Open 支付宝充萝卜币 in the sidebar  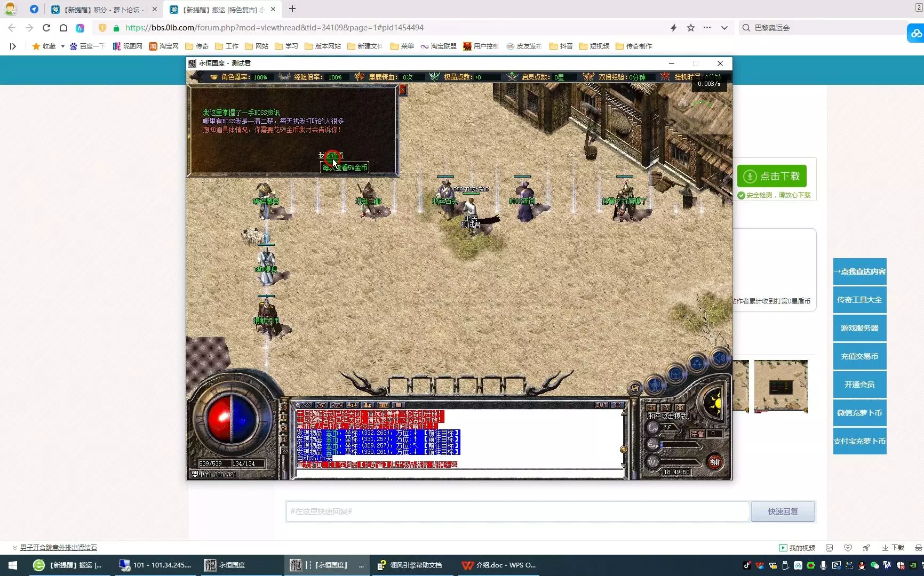pos(860,441)
